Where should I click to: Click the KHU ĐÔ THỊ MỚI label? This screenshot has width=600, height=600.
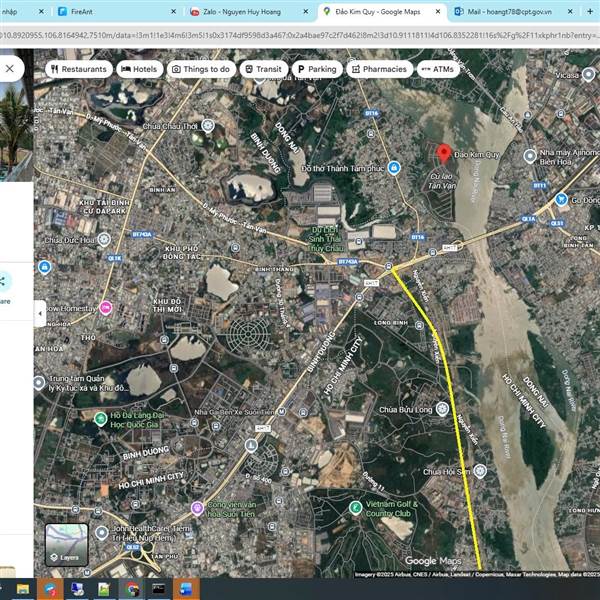167,305
